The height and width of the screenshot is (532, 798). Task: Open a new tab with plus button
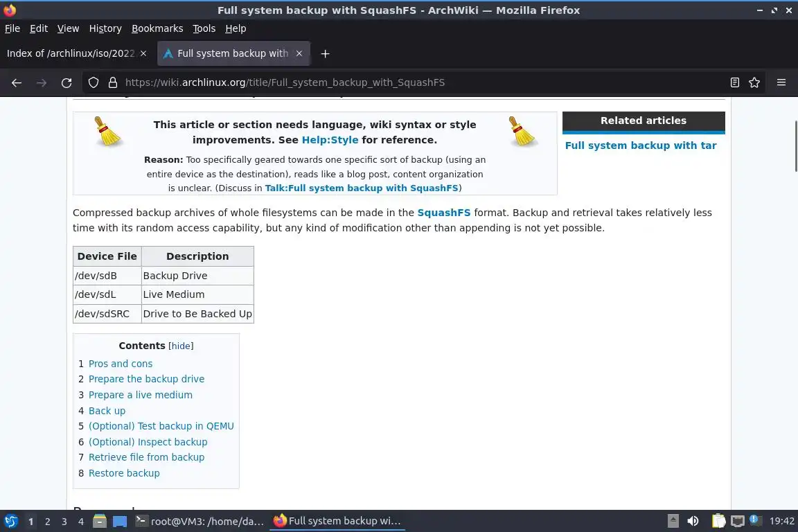coord(325,53)
